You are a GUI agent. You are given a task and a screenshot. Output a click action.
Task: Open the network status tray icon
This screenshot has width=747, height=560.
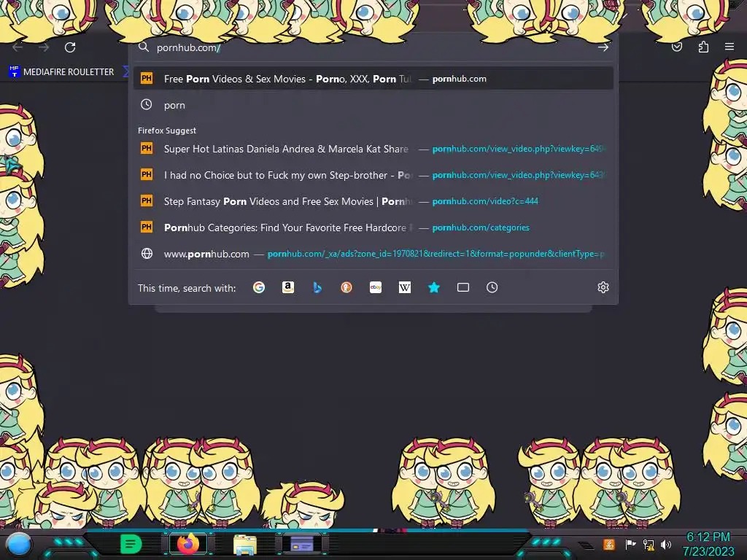pyautogui.click(x=649, y=544)
